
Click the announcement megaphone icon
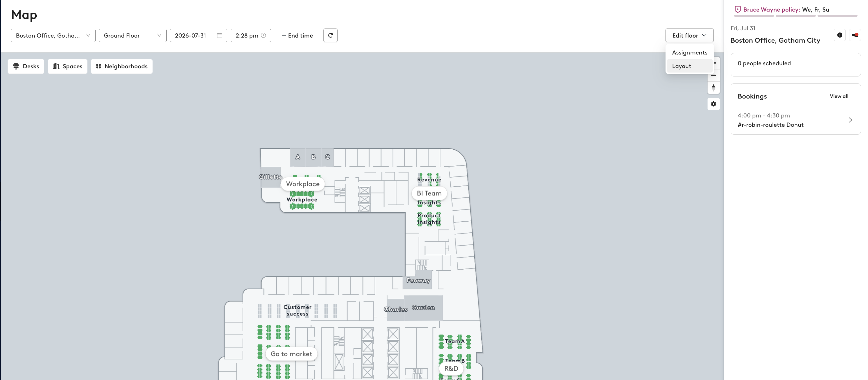point(855,35)
